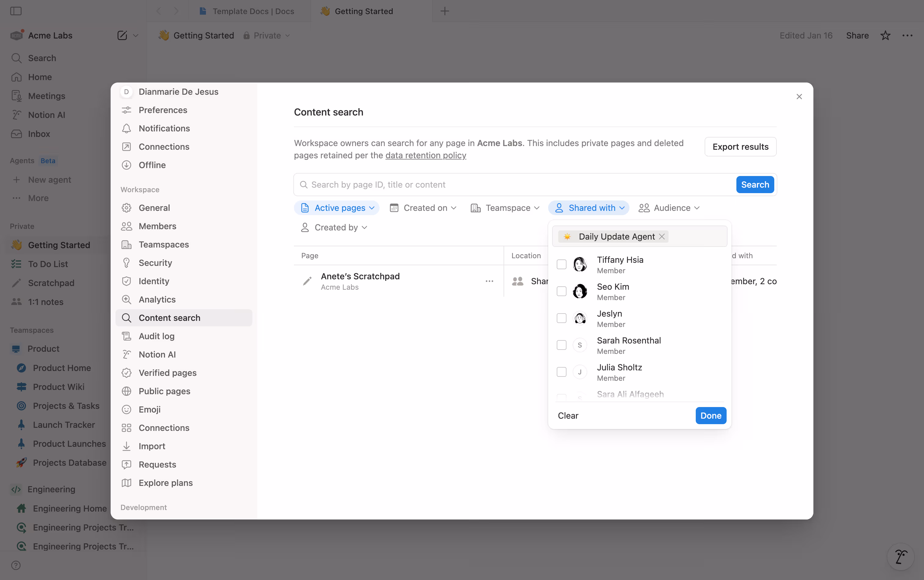Open Notion AI from the sidebar
The image size is (924, 580).
(x=47, y=115)
